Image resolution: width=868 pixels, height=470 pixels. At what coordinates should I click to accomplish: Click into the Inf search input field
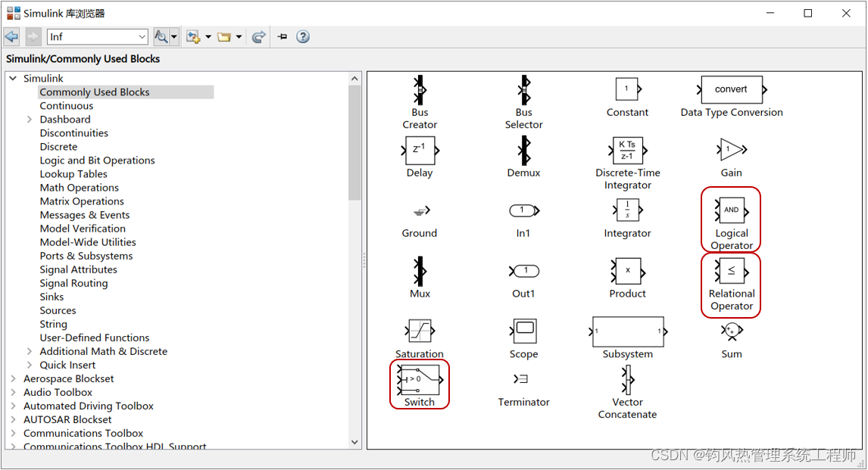pyautogui.click(x=92, y=37)
